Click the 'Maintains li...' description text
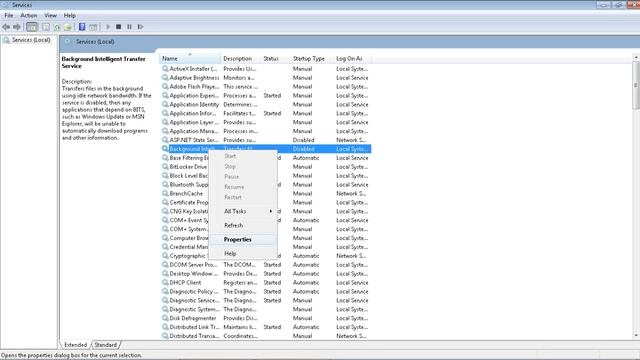Screen dimensions: 640x360 pyautogui.click(x=240, y=327)
